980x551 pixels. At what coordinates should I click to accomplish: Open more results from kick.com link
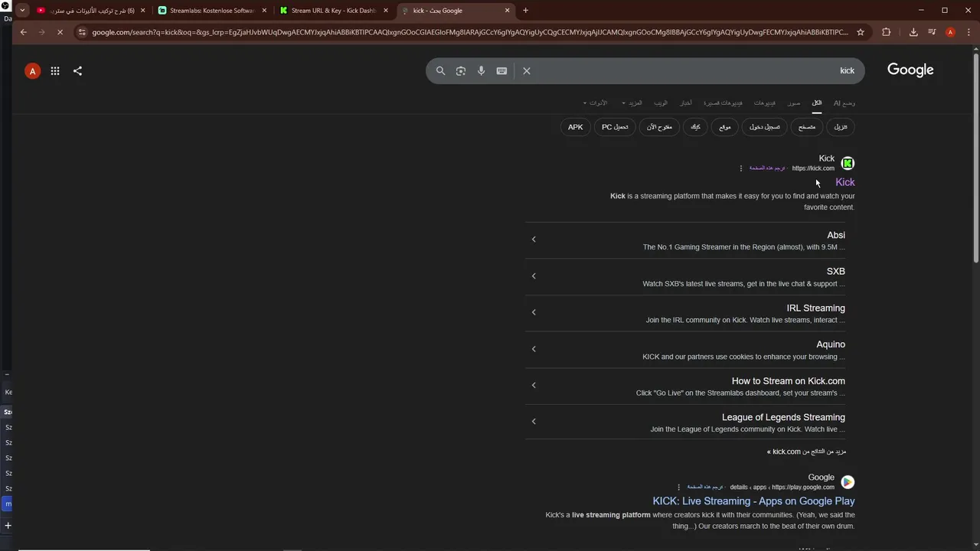pos(806,452)
